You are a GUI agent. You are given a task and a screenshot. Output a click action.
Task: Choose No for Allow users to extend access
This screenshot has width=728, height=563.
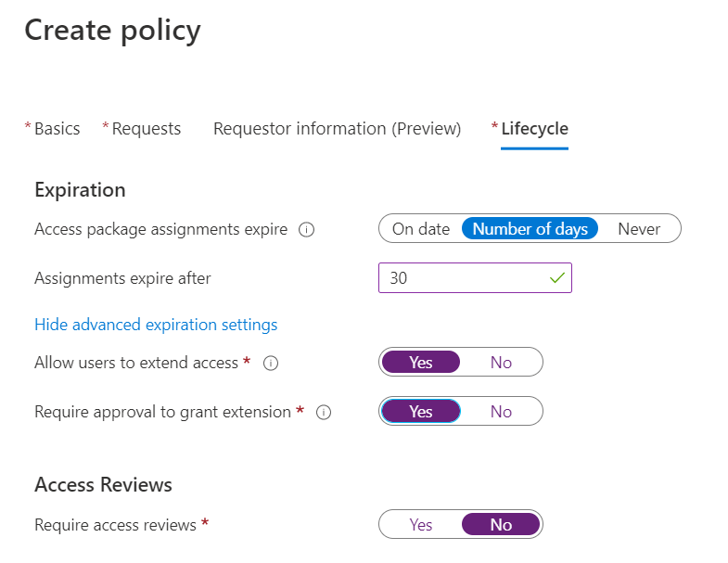pos(501,363)
